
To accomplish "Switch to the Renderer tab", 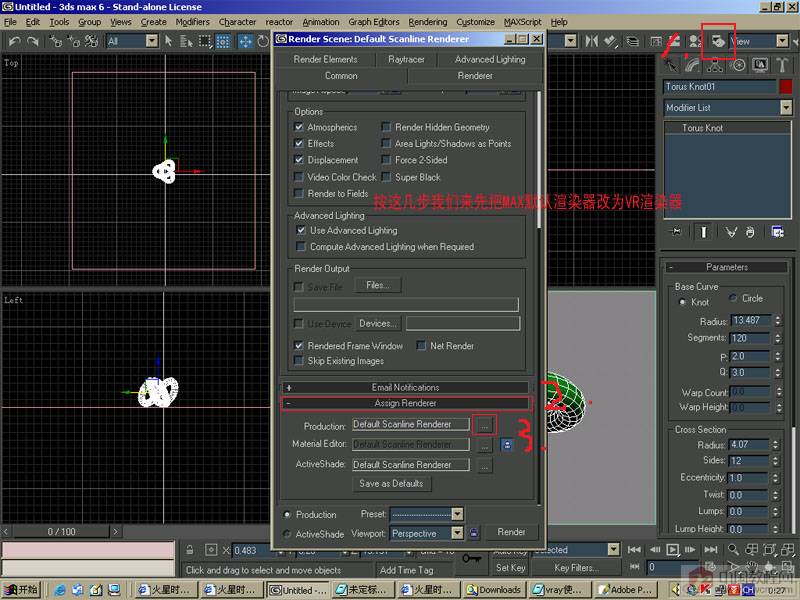I will click(x=475, y=76).
